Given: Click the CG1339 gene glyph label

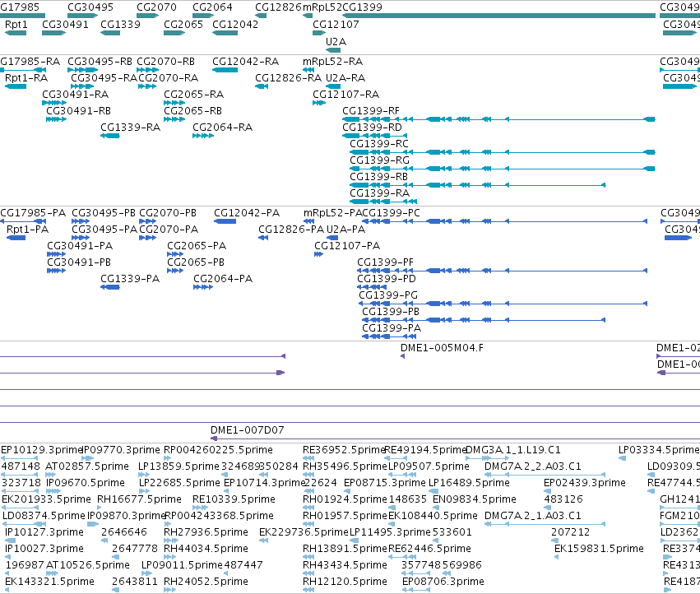Looking at the screenshot, I should click(121, 25).
